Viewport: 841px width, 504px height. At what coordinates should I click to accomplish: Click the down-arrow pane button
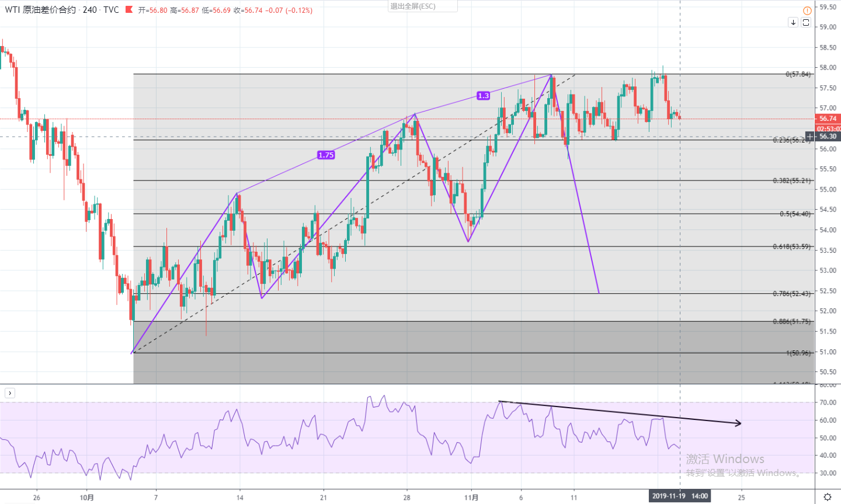pos(793,22)
